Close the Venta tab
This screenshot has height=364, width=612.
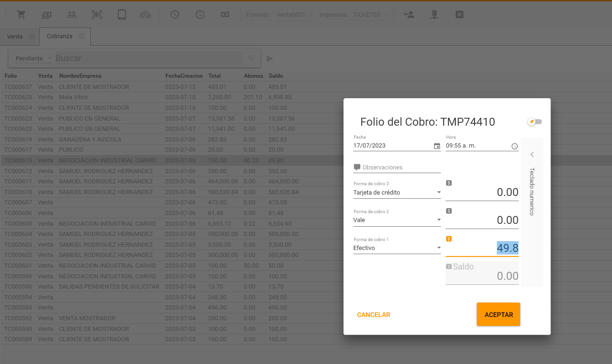[x=32, y=36]
